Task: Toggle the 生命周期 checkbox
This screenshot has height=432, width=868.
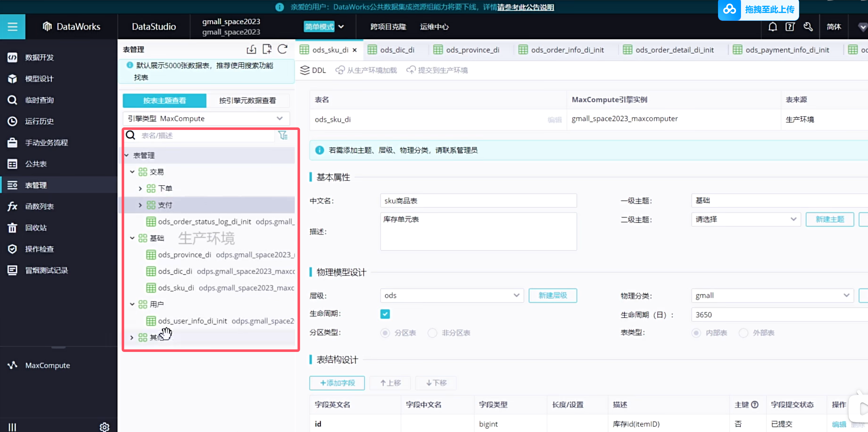Action: click(x=385, y=314)
